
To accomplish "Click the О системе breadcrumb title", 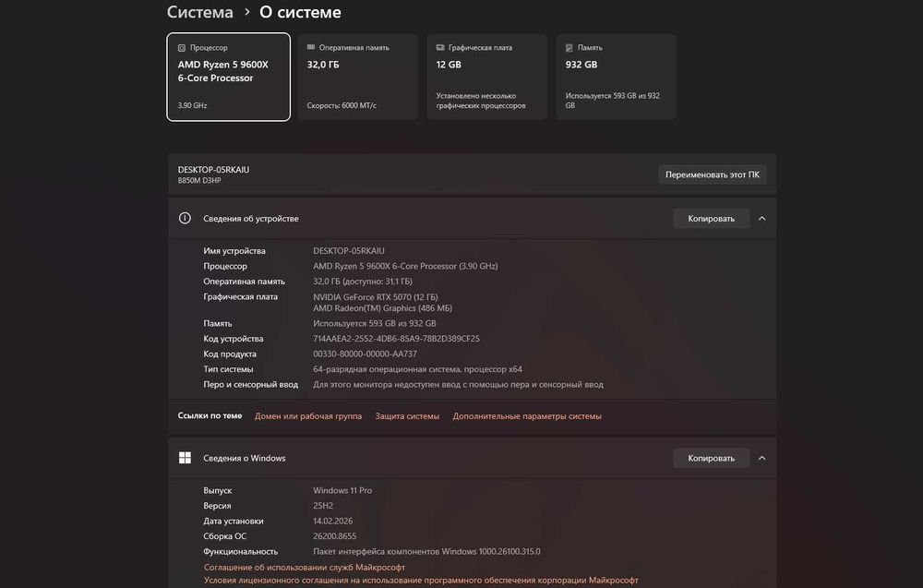I will point(300,12).
